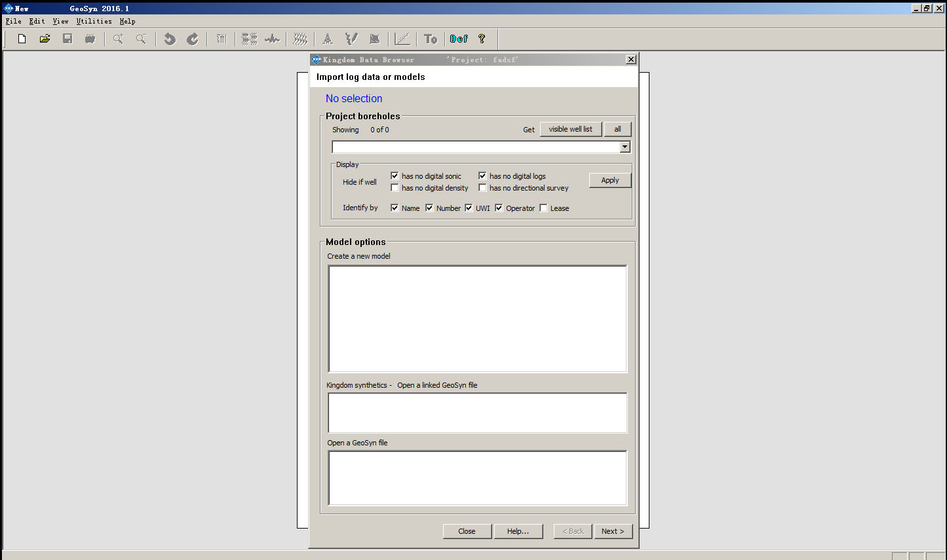Screen dimensions: 947x560
Task: Click the 'visible well list' button
Action: click(571, 129)
